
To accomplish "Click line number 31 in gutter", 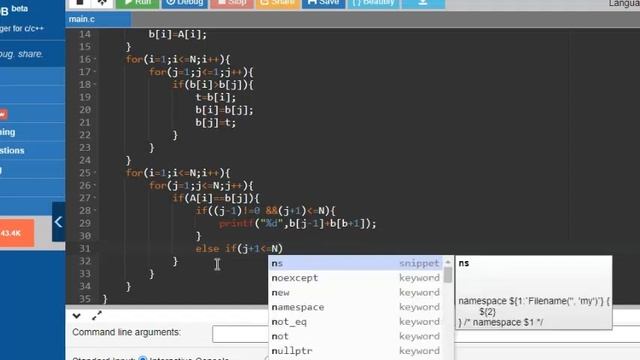I will [84, 249].
